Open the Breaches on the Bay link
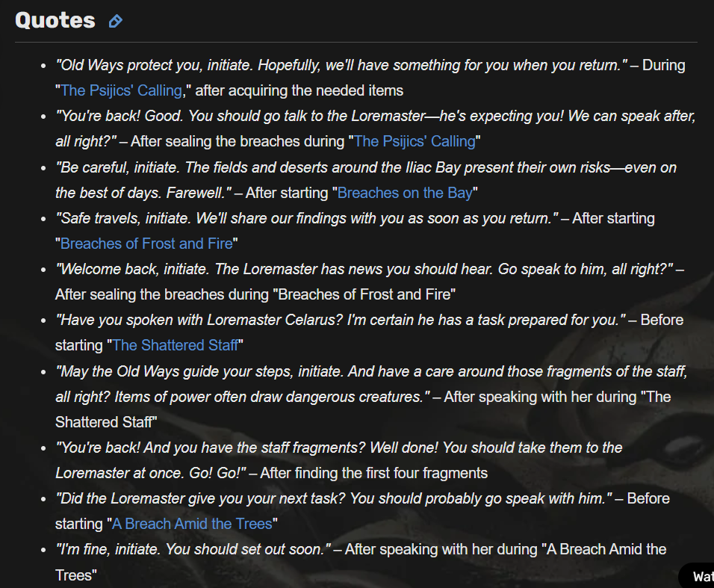Image resolution: width=714 pixels, height=588 pixels. 406,193
